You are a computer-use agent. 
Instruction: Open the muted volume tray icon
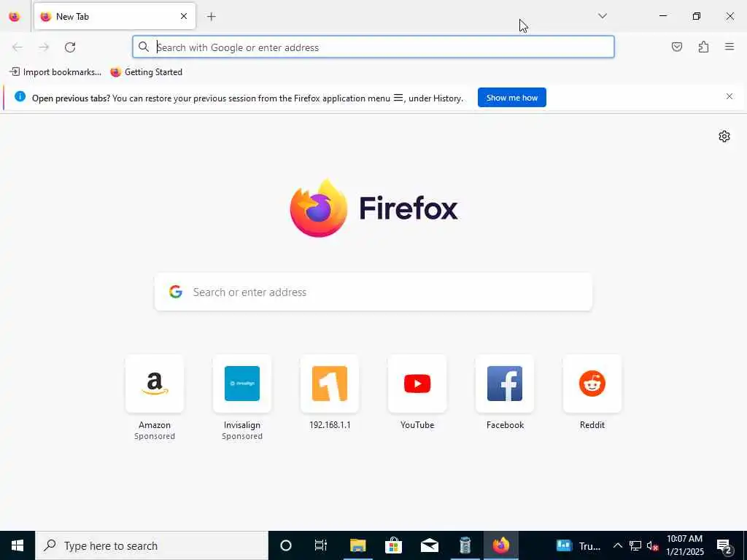point(652,545)
